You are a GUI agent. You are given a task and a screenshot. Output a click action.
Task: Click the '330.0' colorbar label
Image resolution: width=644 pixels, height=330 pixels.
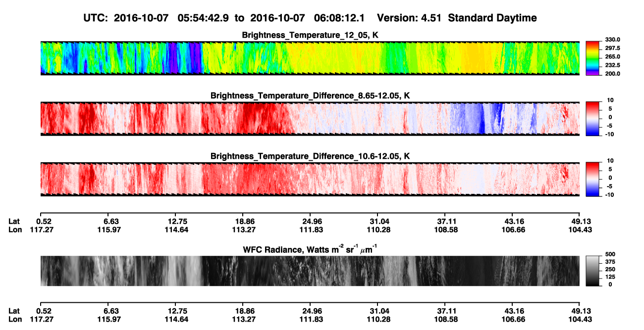pyautogui.click(x=613, y=40)
